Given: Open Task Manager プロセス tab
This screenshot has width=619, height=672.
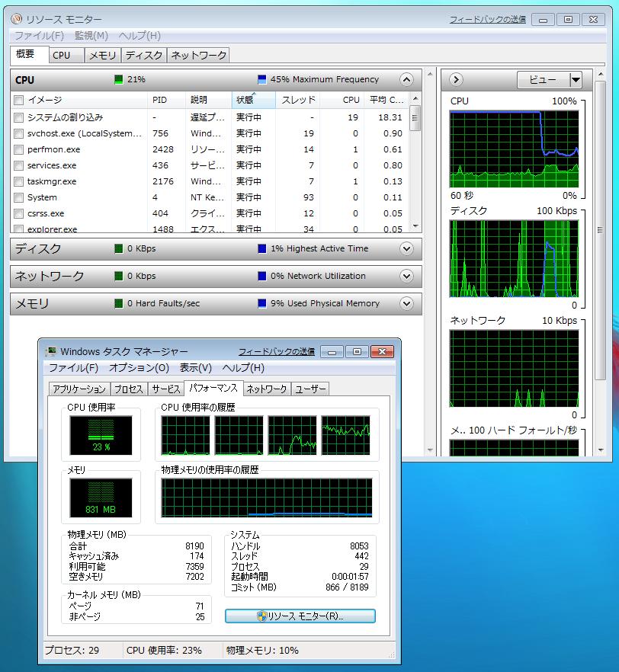Looking at the screenshot, I should tap(129, 389).
